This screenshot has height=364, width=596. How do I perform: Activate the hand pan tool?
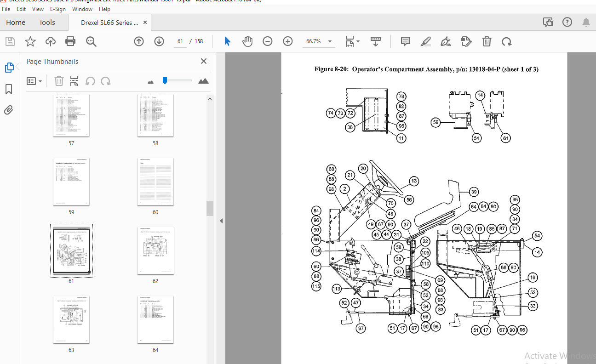pyautogui.click(x=247, y=41)
